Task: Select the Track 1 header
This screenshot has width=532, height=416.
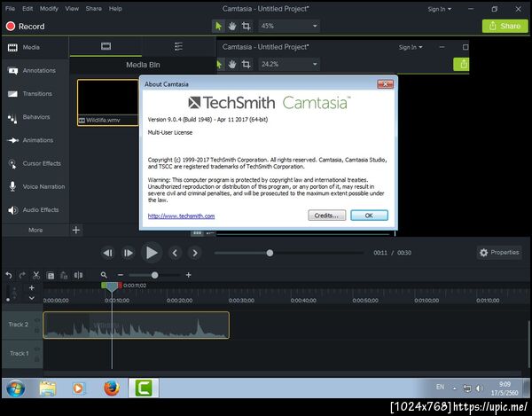Action: point(22,354)
